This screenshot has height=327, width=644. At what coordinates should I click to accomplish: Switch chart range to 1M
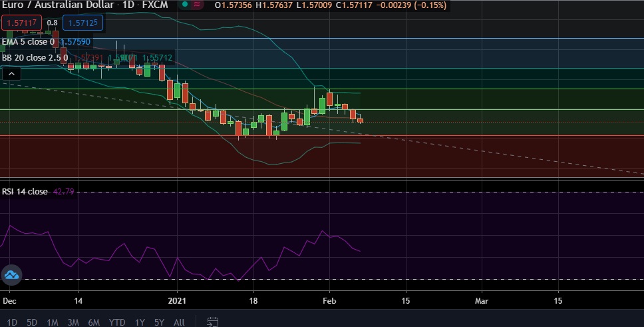53,322
